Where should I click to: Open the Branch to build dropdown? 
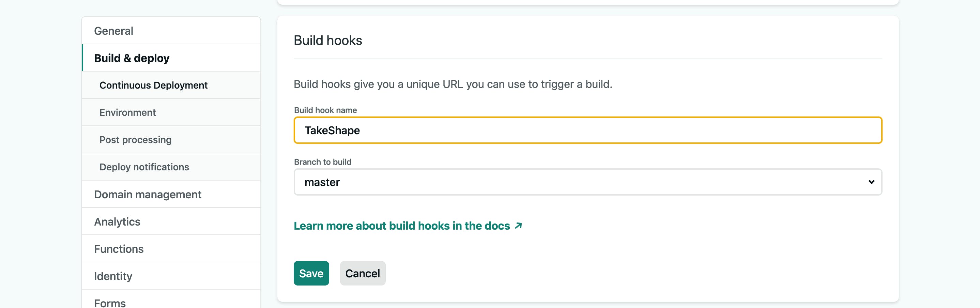click(x=588, y=182)
